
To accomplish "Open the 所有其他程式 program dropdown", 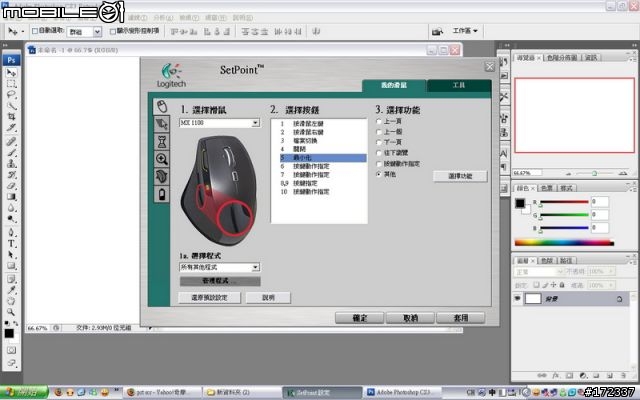I will click(x=256, y=267).
